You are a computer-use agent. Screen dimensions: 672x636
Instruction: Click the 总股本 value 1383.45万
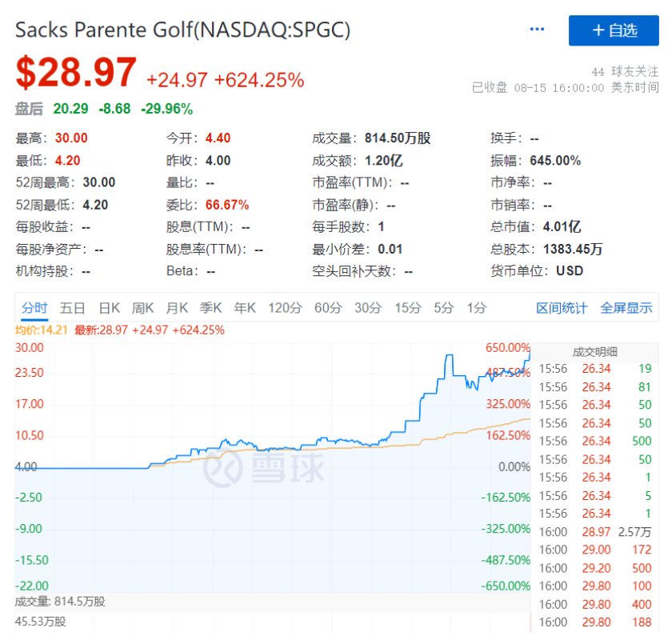573,249
